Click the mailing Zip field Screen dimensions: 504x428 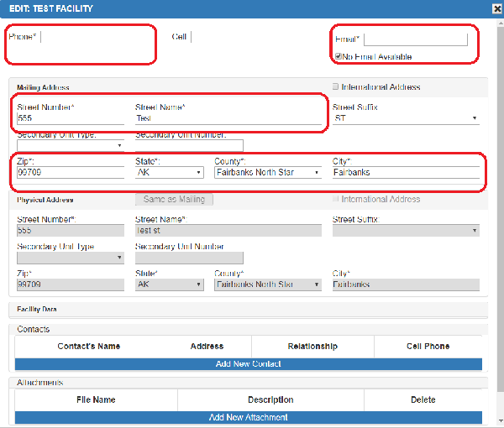tap(70, 172)
